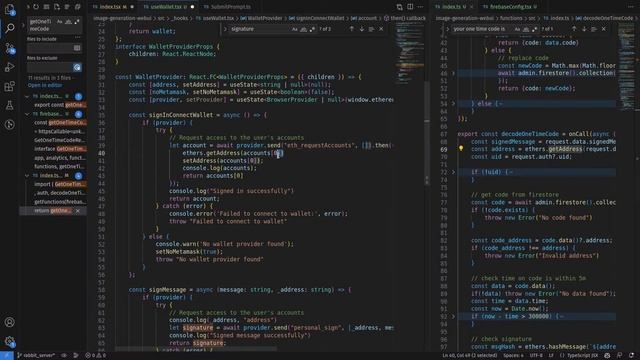Expand folded else block at line 54
The image size is (640, 360).
pyautogui.click(x=453, y=103)
